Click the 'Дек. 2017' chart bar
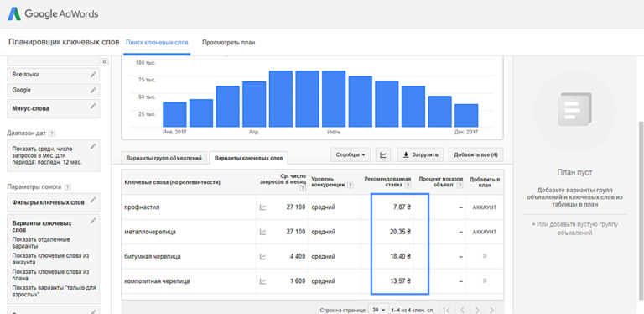This screenshot has width=644, height=314. tap(466, 116)
